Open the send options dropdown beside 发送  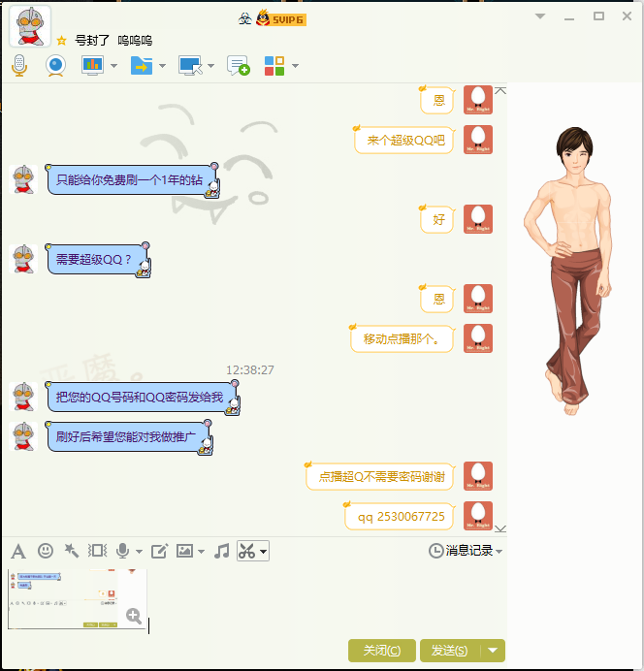(x=493, y=651)
